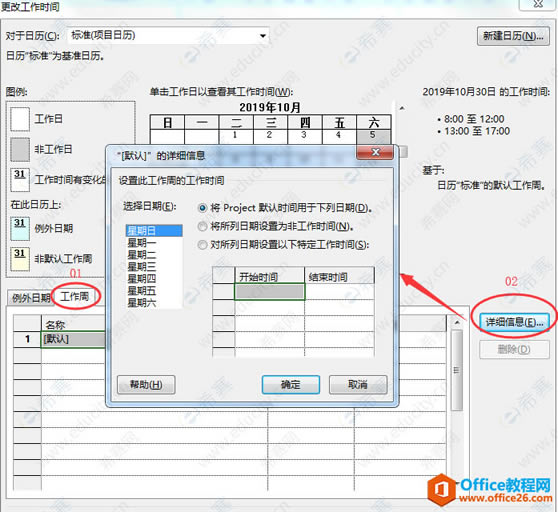Click the 详细信息 button
The width and height of the screenshot is (558, 512).
click(x=514, y=322)
